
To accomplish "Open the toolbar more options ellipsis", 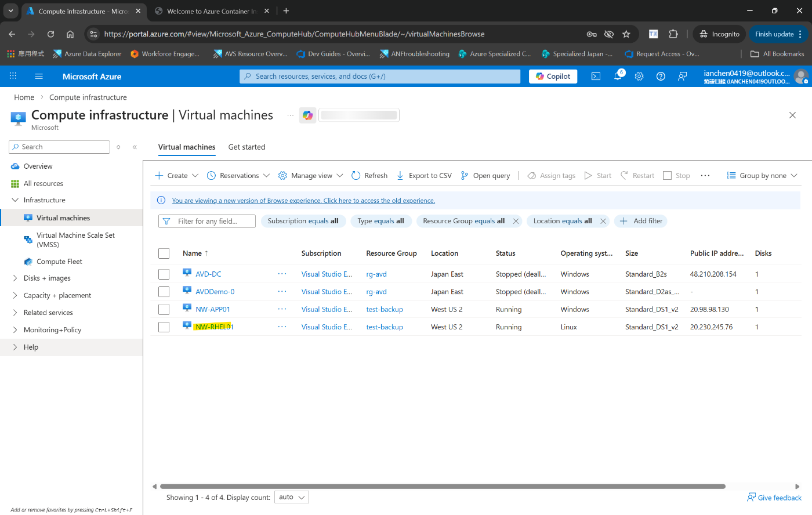I will (x=705, y=175).
